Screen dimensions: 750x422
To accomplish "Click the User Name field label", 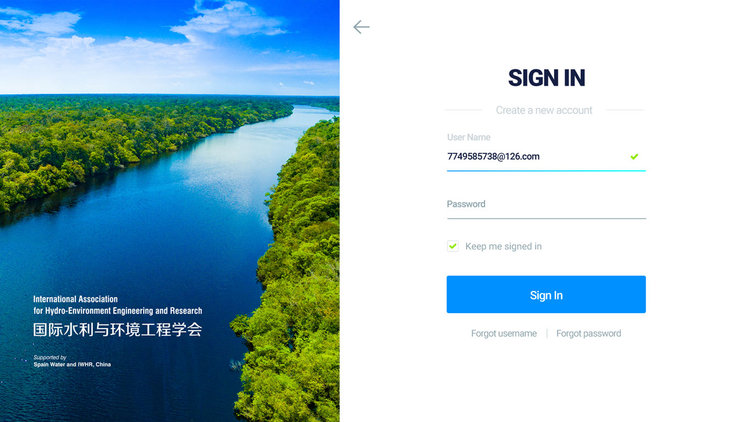I will point(468,137).
